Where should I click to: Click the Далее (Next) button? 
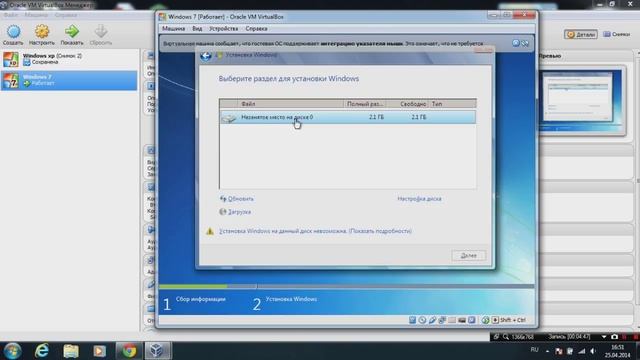tap(469, 256)
